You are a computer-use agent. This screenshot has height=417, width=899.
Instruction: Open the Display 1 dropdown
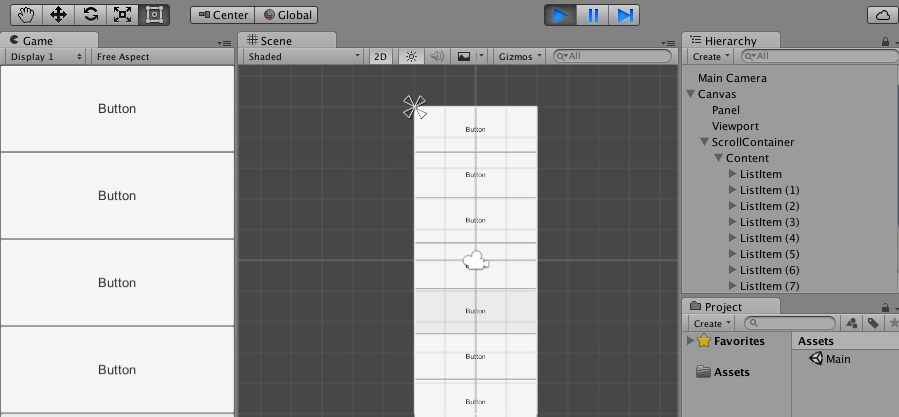[46, 56]
